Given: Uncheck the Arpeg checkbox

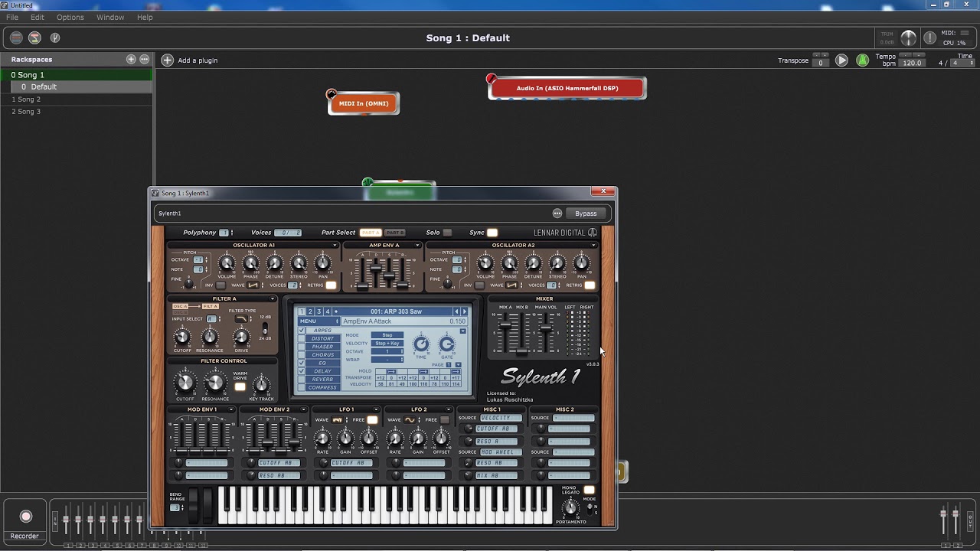Looking at the screenshot, I should (302, 331).
